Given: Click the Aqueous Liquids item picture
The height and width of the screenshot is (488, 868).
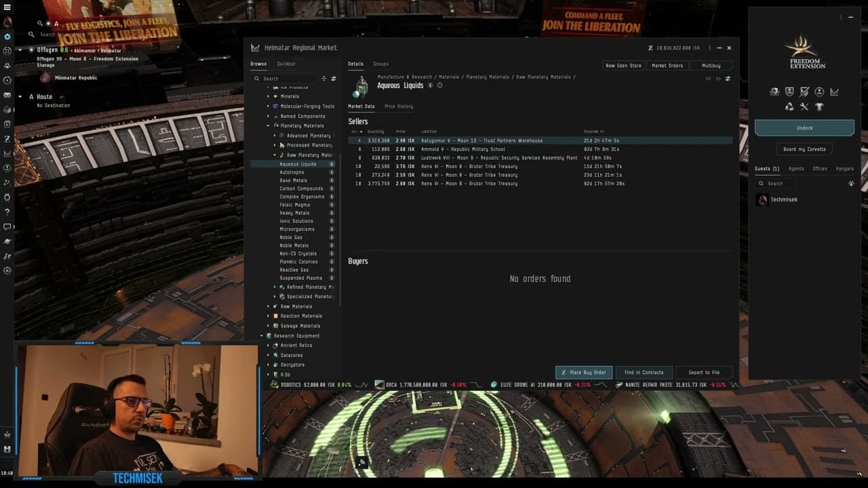Looking at the screenshot, I should click(x=361, y=86).
